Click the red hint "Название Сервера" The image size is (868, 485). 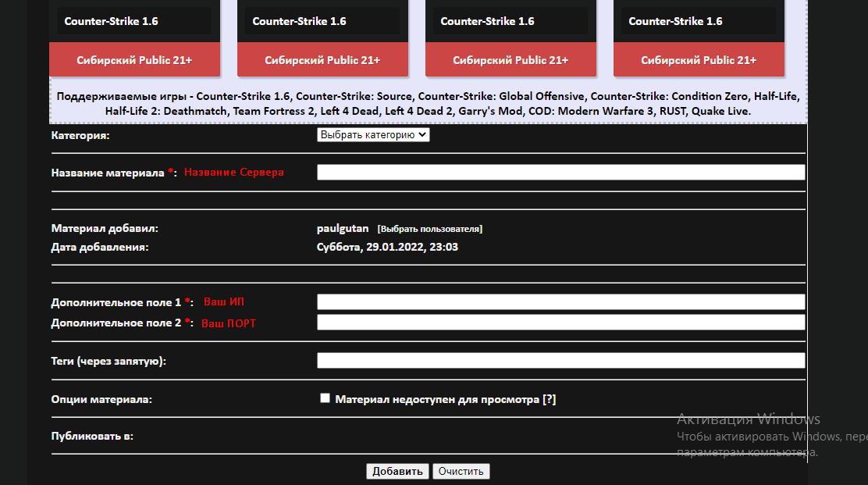click(x=233, y=172)
